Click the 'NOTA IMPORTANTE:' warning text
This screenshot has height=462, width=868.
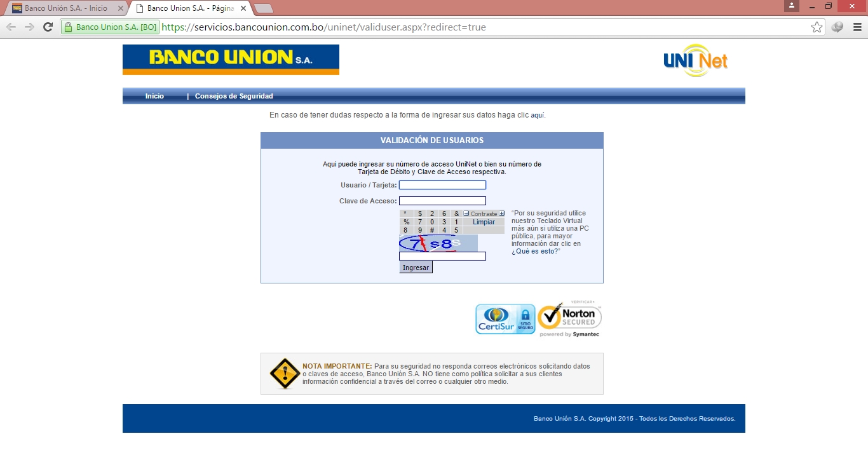click(337, 366)
